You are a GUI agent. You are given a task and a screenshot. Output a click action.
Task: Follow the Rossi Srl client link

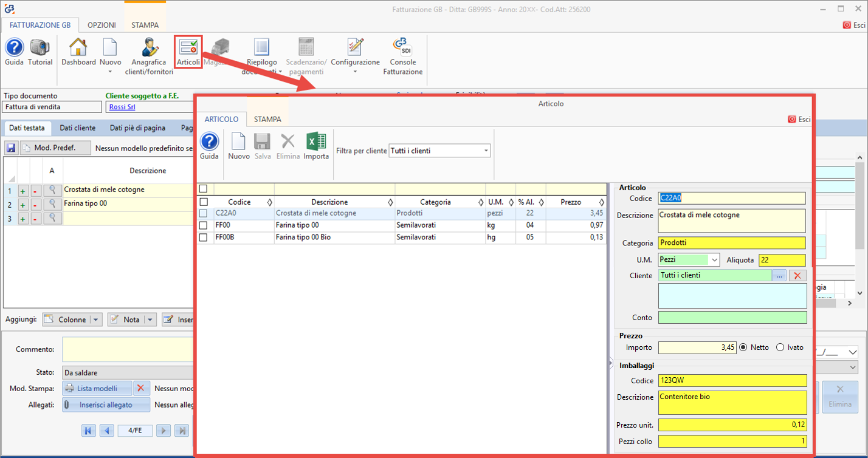pyautogui.click(x=122, y=107)
